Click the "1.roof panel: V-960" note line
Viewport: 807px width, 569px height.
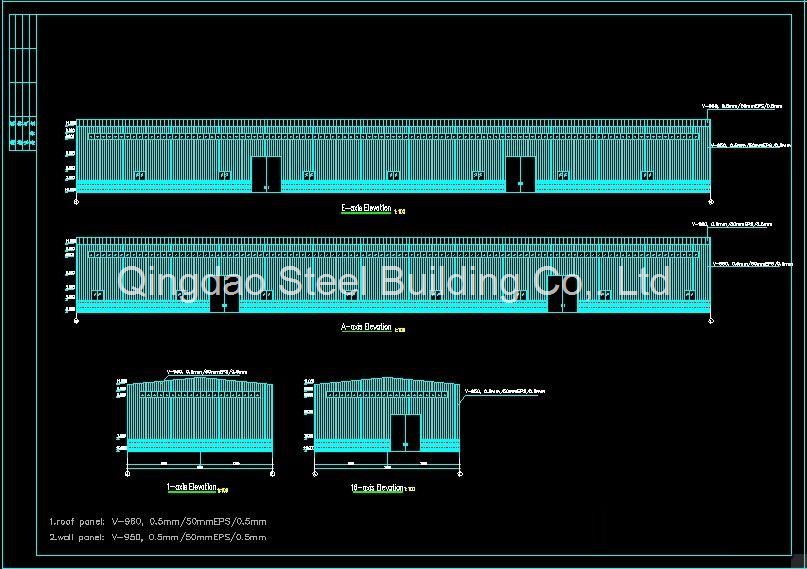158,521
